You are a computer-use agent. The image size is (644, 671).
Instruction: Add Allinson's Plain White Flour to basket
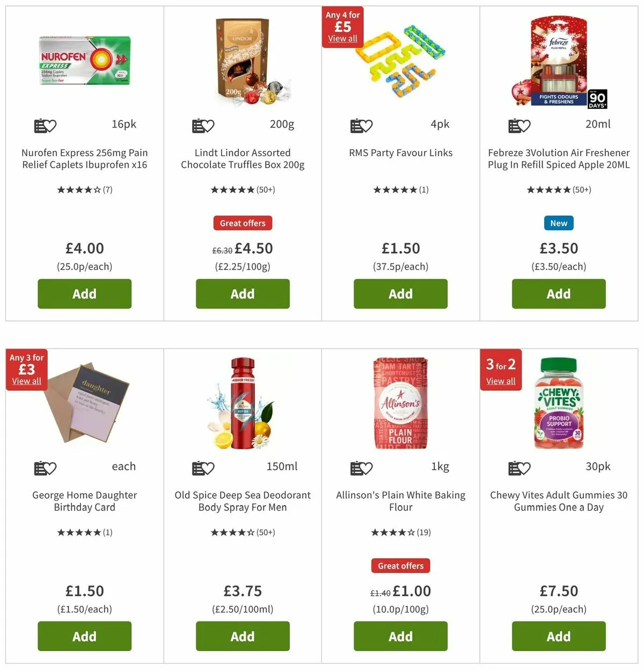click(x=401, y=636)
